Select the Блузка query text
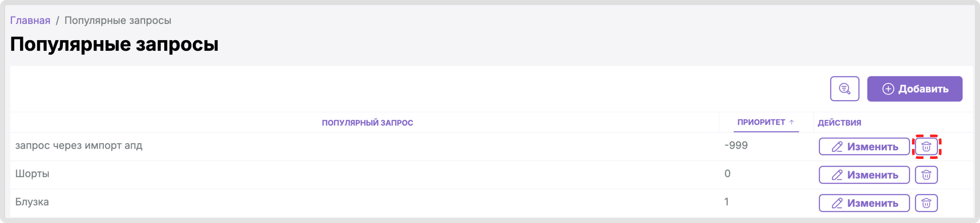Viewport: 980px width, 223px height. tap(32, 202)
